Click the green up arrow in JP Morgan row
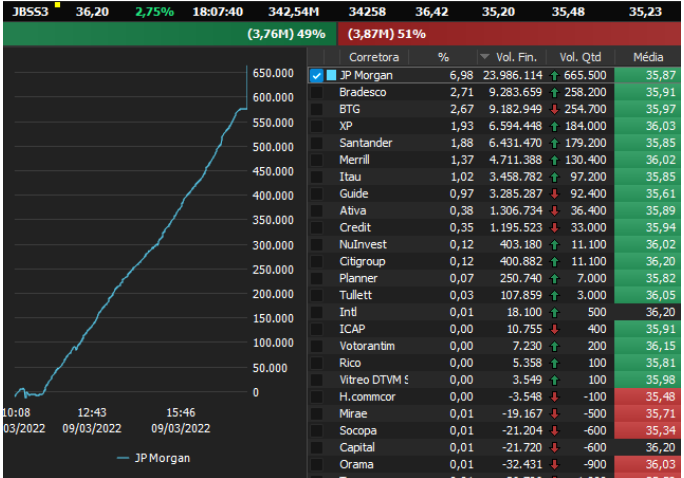The image size is (684, 478). click(x=554, y=76)
